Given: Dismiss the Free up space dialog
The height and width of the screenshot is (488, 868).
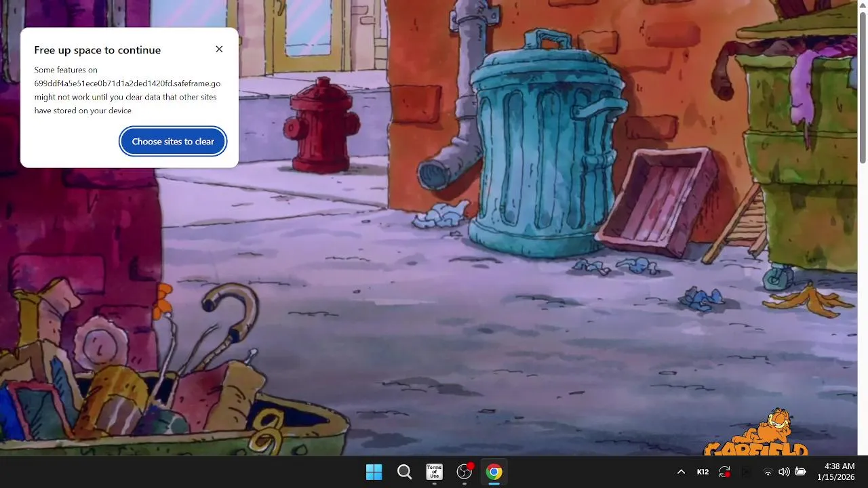Looking at the screenshot, I should pos(219,49).
